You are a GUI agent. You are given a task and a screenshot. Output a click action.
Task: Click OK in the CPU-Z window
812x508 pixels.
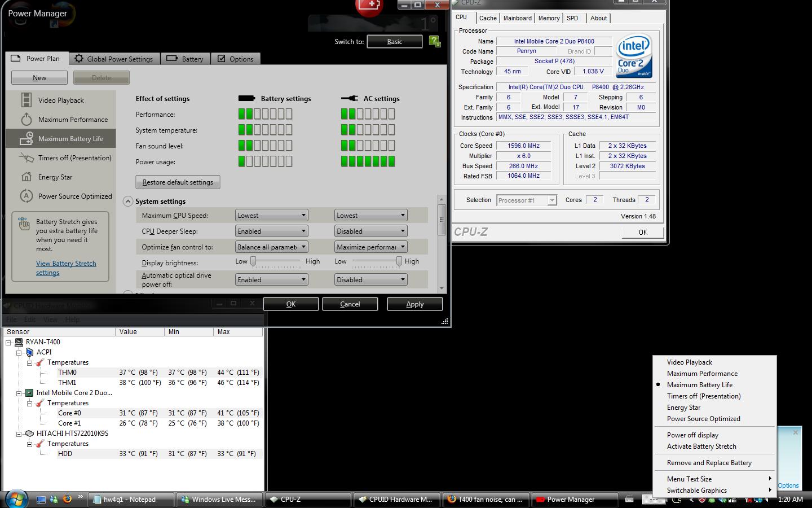point(643,232)
